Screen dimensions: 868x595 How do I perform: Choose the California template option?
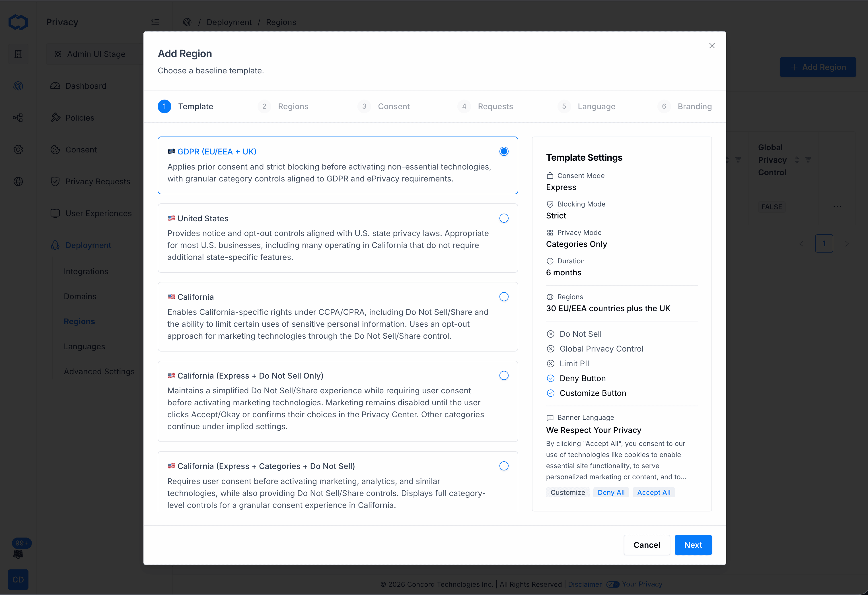pyautogui.click(x=504, y=296)
